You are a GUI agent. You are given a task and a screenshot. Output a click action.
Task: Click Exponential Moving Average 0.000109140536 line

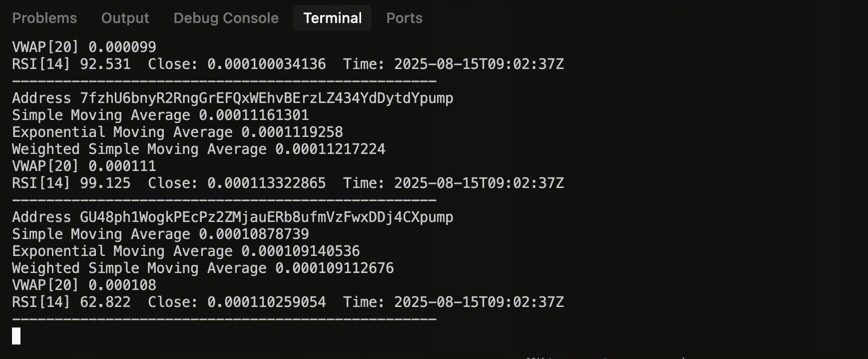186,251
